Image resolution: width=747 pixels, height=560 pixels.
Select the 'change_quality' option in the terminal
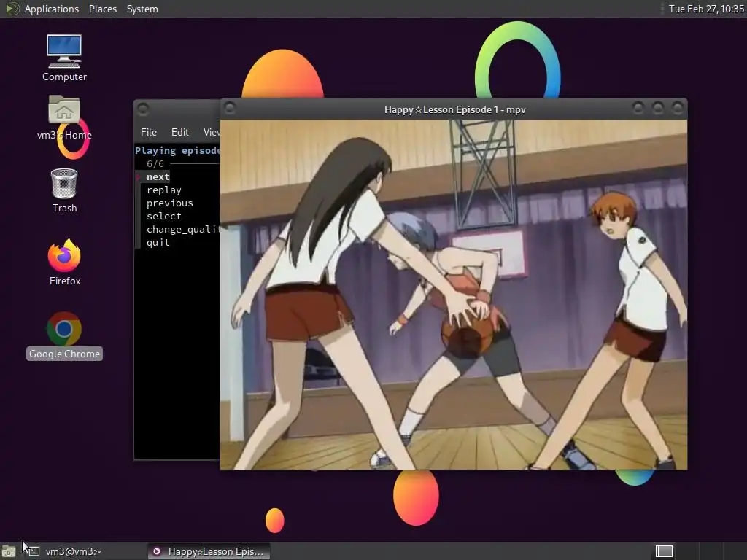[183, 229]
